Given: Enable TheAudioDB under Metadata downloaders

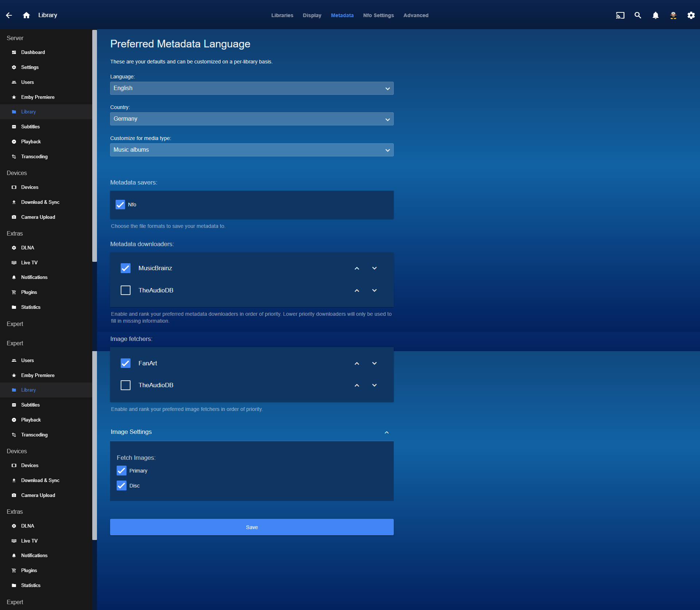Looking at the screenshot, I should pyautogui.click(x=125, y=291).
